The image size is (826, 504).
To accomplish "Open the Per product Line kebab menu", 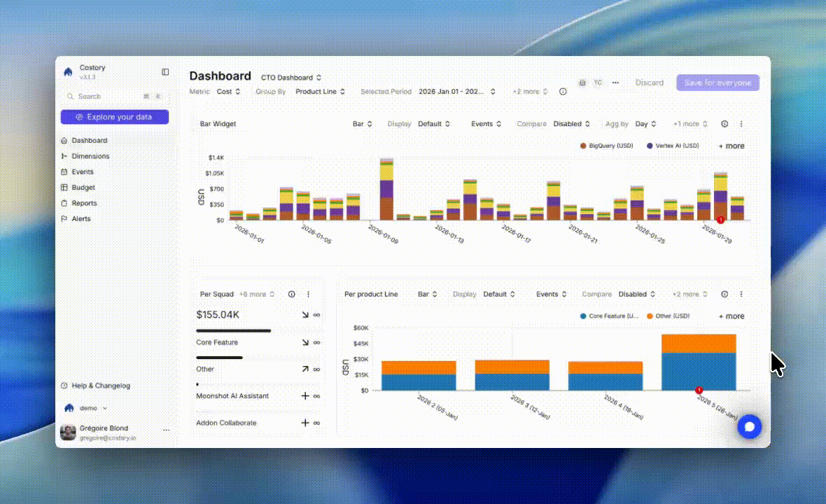I will (741, 295).
